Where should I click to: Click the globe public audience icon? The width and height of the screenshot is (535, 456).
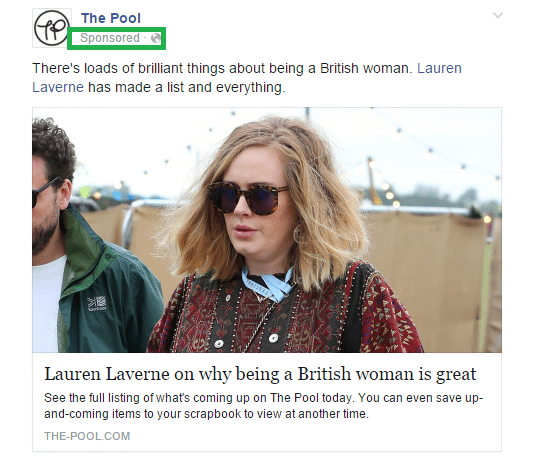point(156,38)
